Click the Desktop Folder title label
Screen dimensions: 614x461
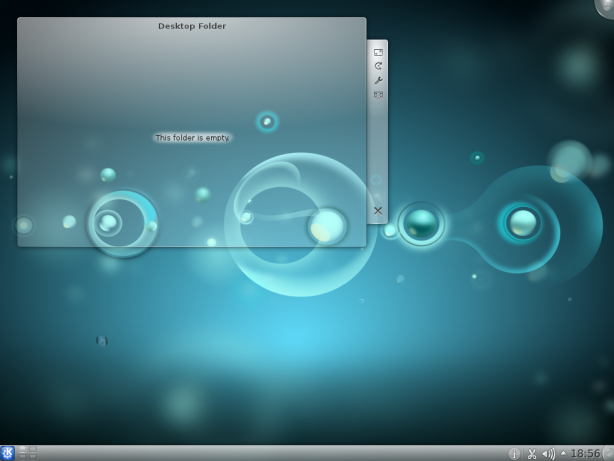(x=192, y=26)
